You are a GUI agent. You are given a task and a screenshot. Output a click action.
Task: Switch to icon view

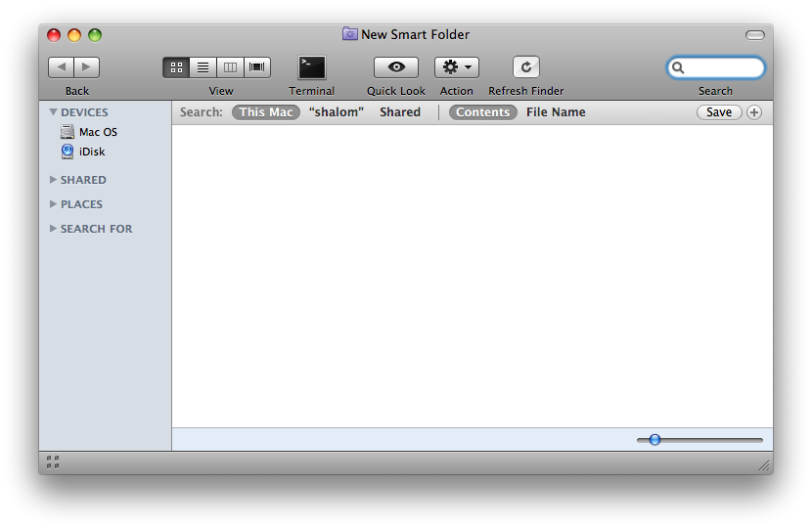click(x=176, y=67)
